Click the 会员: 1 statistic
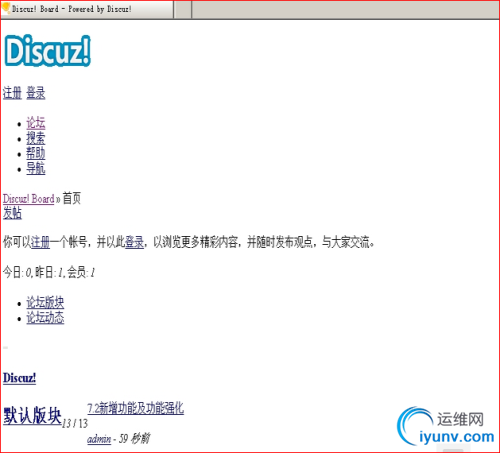 click(81, 272)
